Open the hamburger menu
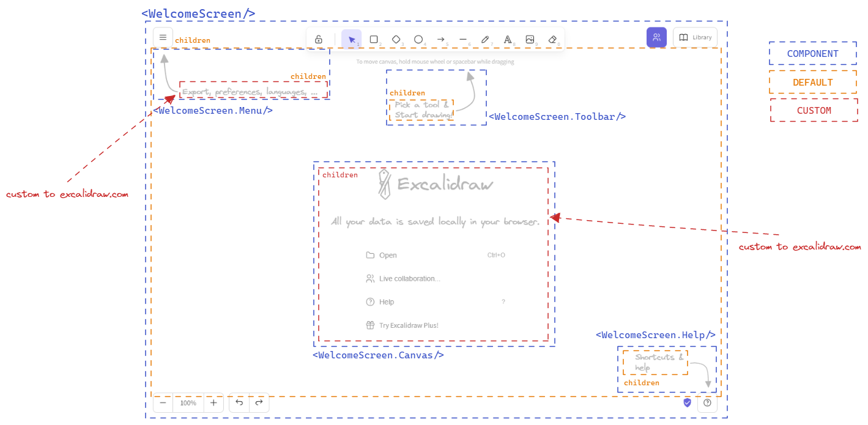This screenshot has height=425, width=868. 163,37
